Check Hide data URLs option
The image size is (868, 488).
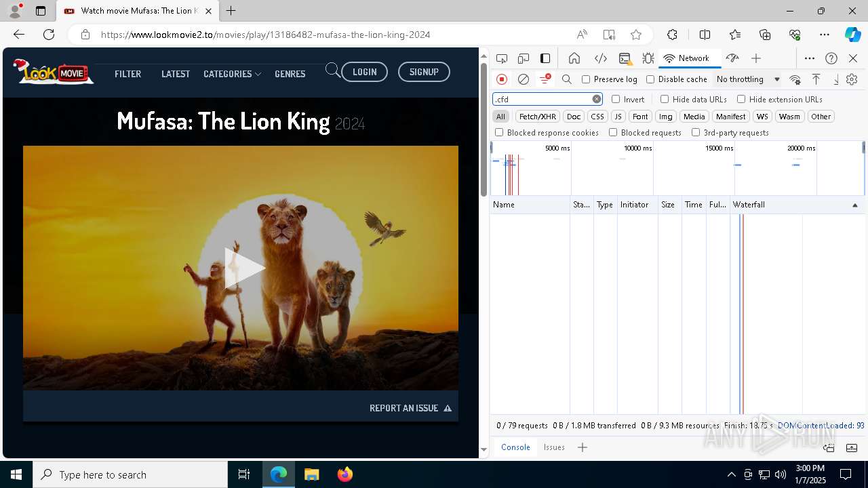pos(665,99)
